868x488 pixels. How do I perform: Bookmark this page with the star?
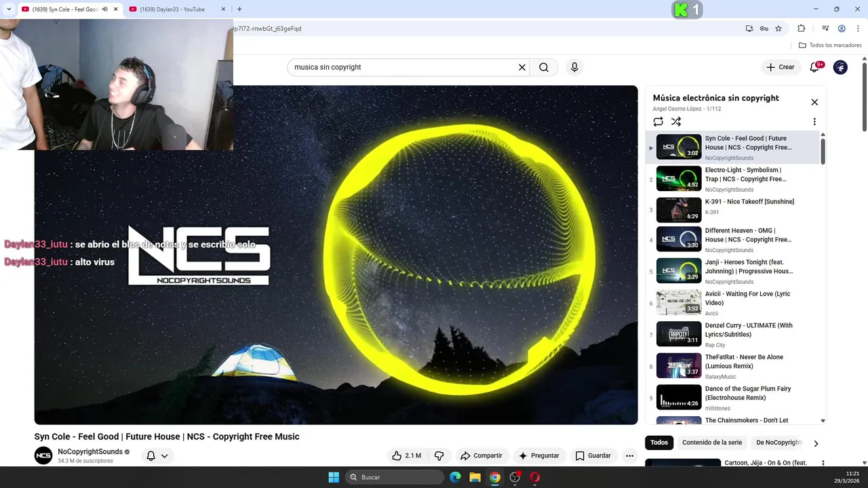(778, 28)
